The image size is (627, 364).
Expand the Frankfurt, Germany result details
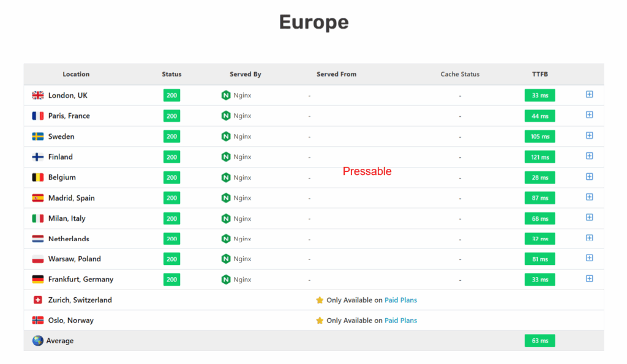[589, 278]
